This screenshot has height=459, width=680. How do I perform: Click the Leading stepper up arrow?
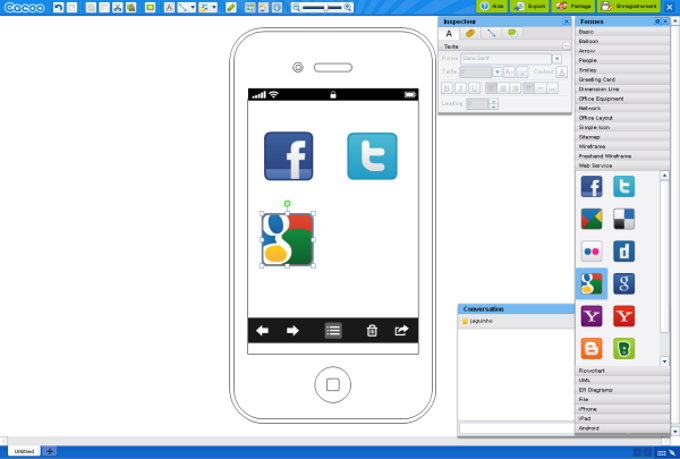coord(493,101)
